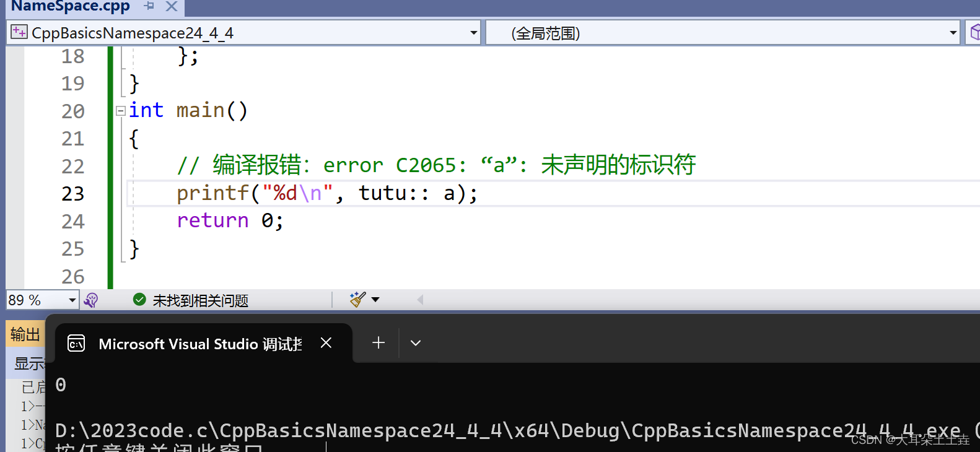980x452 pixels.
Task: Click the member cube icon in the navigation bar
Action: pos(974,32)
